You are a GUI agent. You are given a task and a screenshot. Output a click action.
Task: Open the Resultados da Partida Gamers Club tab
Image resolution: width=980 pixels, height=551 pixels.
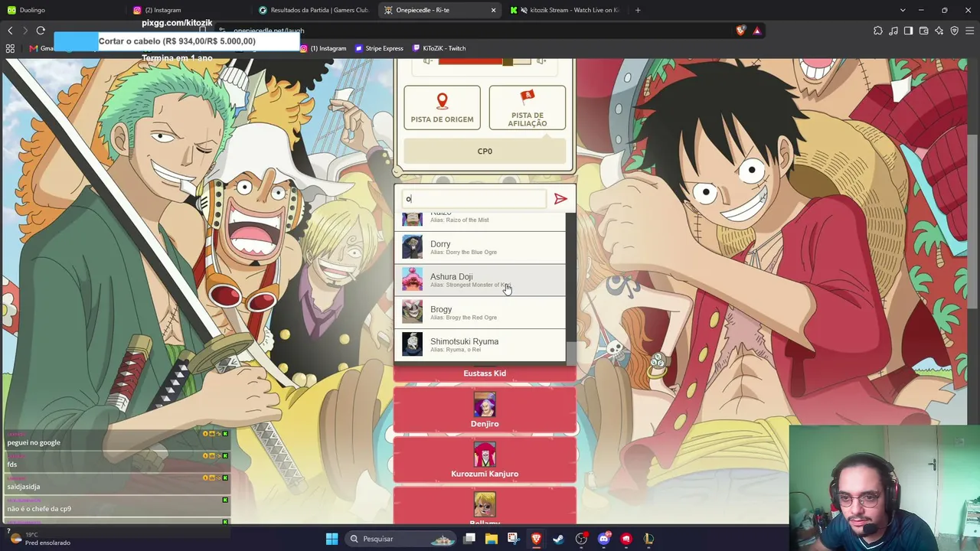(314, 10)
